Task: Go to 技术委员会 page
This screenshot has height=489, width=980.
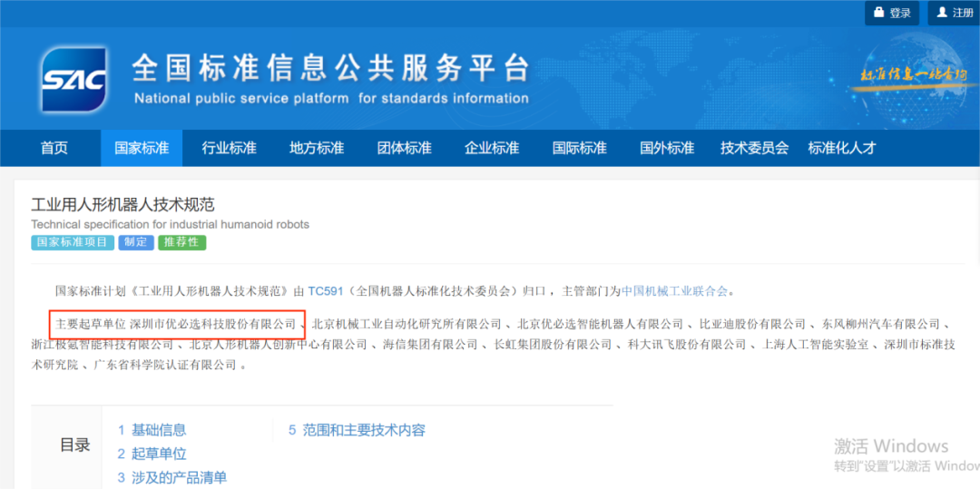Action: click(x=754, y=148)
